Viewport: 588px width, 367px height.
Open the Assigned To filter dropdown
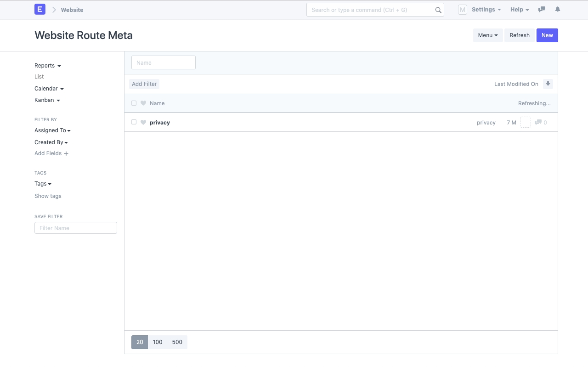(x=52, y=130)
